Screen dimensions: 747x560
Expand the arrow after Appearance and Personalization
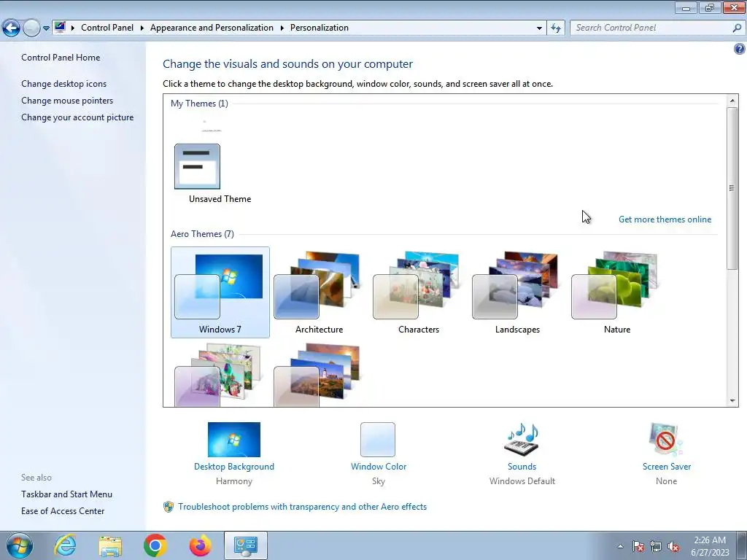[282, 28]
